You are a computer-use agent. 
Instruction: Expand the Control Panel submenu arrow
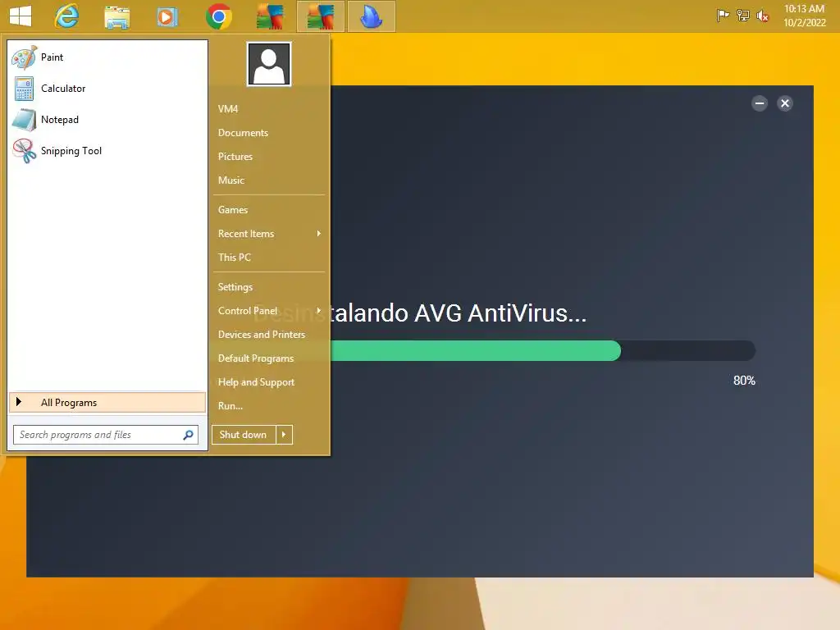click(319, 311)
